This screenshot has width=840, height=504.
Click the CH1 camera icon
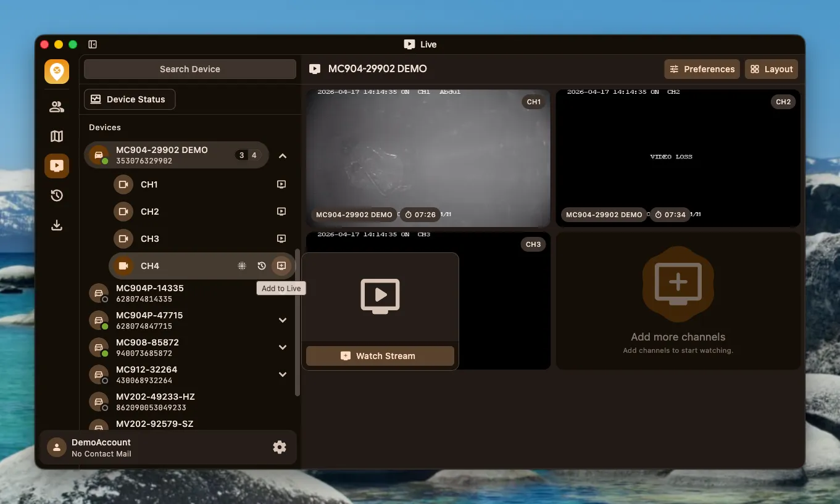[123, 184]
